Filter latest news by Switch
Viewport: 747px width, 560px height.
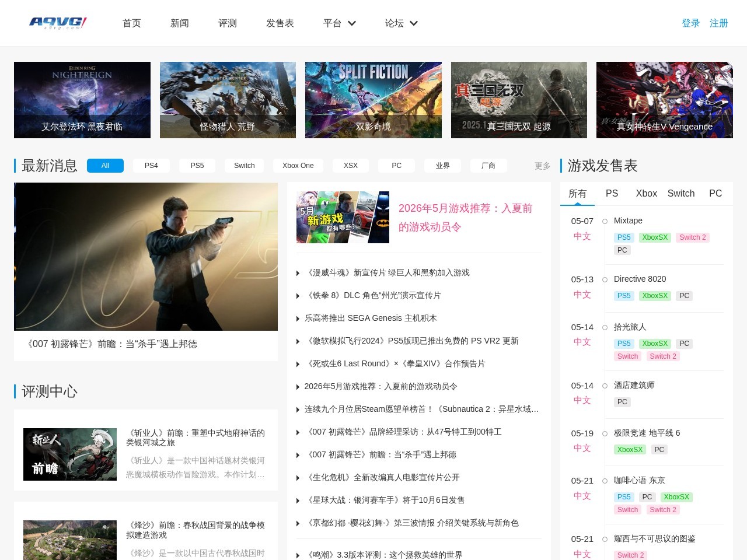pyautogui.click(x=245, y=166)
